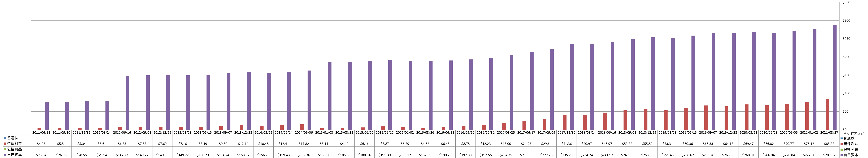The width and height of the screenshot is (868, 158).
Task: Click the purple equity bar for 2011/06/18
Action: (47, 116)
